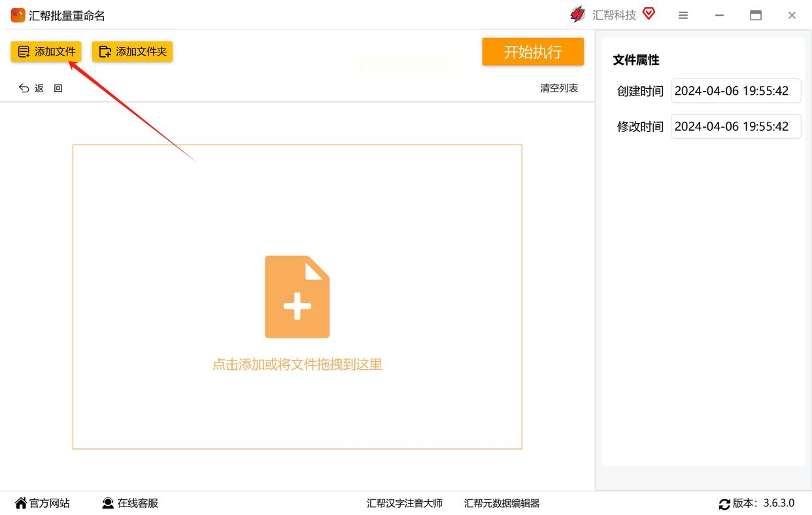The width and height of the screenshot is (812, 515).
Task: Click the red diamond VIP badge icon
Action: (x=649, y=13)
